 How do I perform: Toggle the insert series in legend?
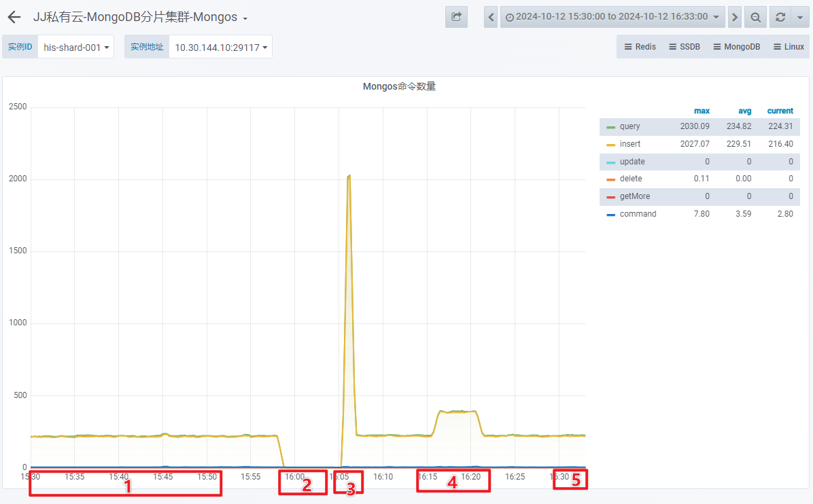click(629, 144)
